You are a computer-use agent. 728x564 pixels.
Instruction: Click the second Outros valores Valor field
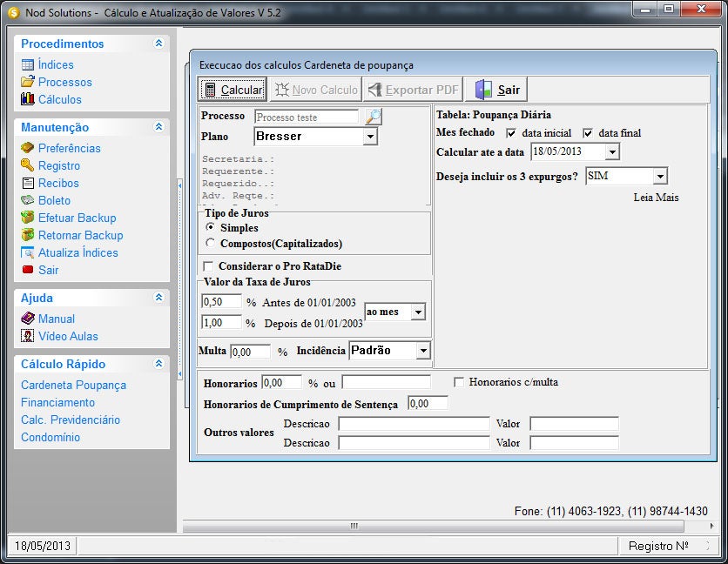[x=575, y=443]
